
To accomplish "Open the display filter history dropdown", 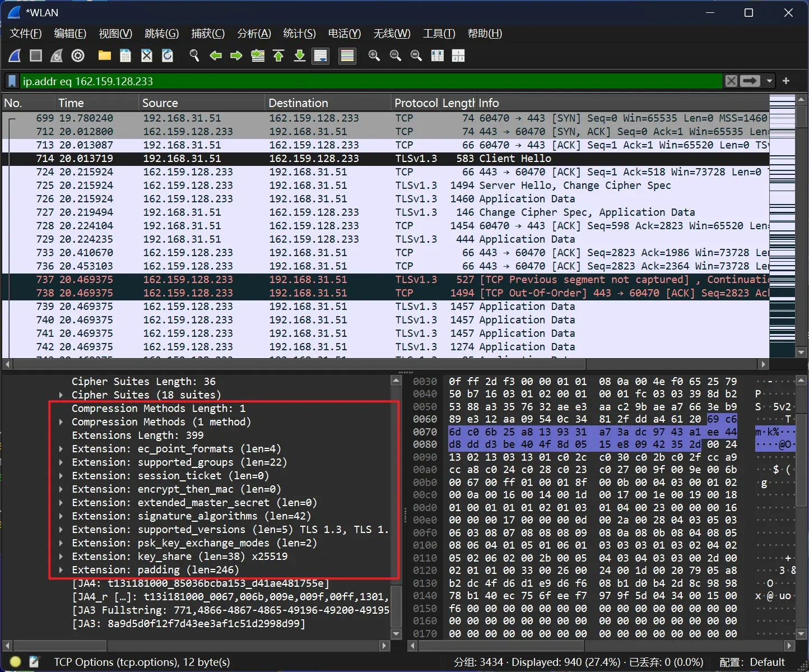I will click(769, 81).
